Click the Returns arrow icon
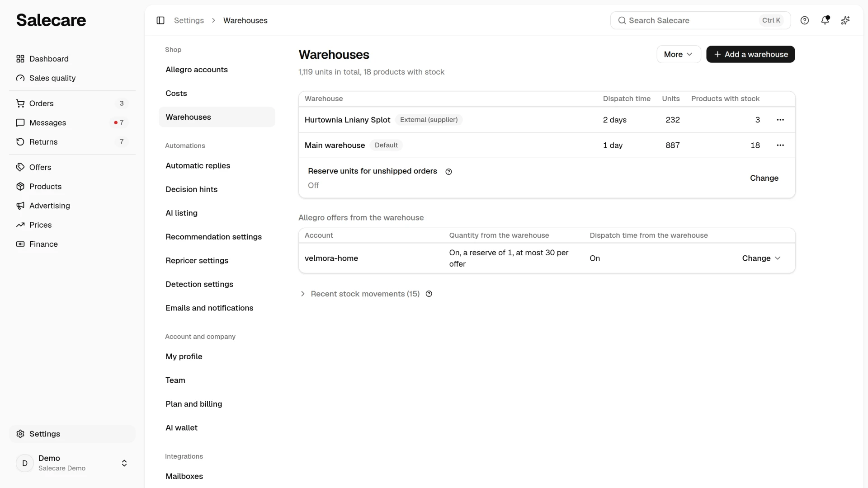Viewport: 868px width, 488px height. point(20,142)
